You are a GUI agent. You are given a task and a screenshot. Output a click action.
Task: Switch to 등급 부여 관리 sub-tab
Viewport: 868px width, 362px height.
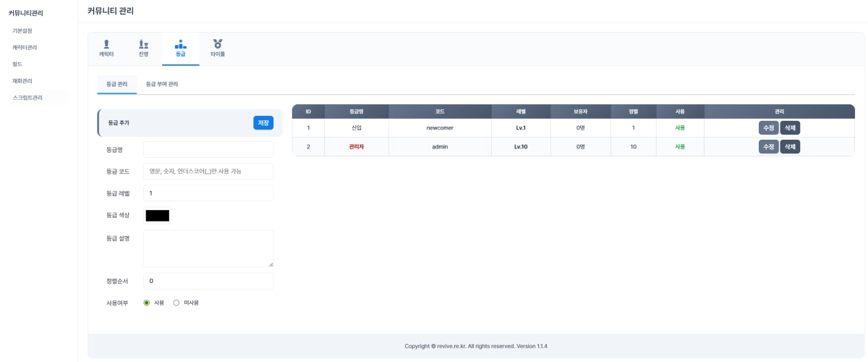point(162,84)
